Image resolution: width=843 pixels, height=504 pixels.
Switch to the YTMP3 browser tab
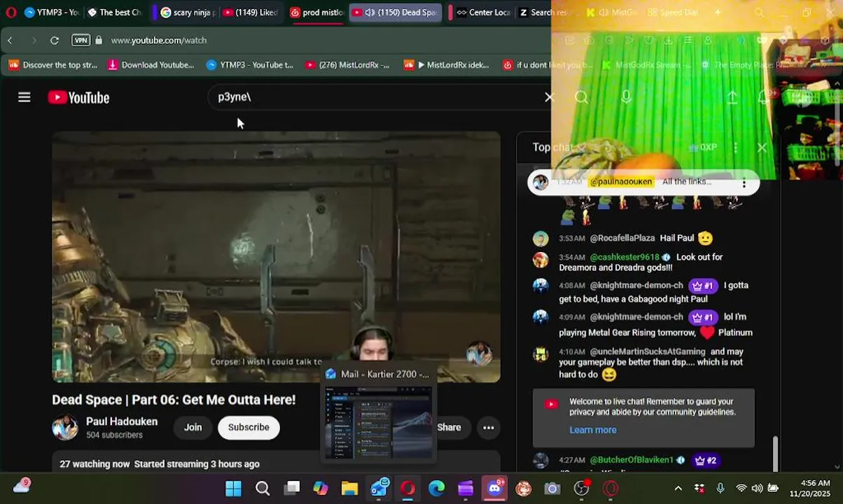click(x=52, y=12)
